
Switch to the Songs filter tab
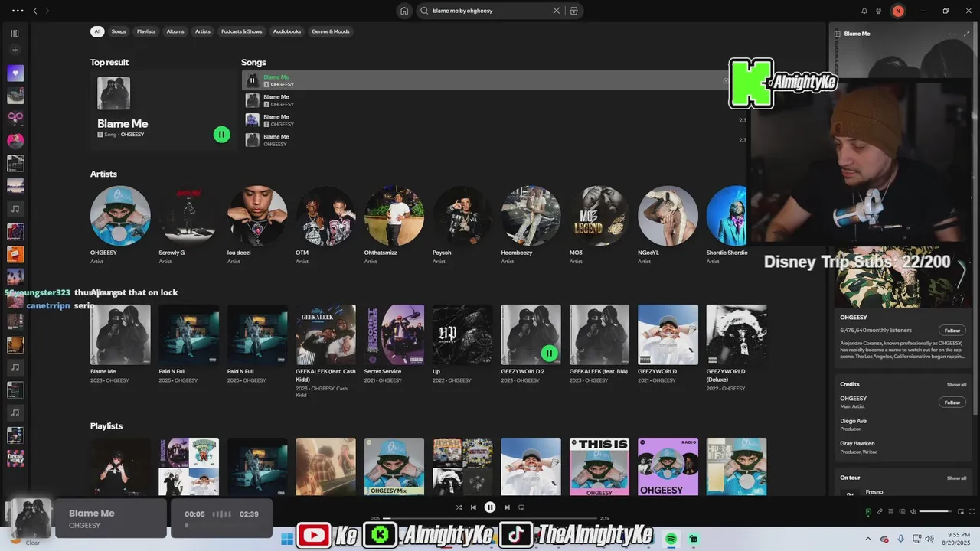click(119, 31)
